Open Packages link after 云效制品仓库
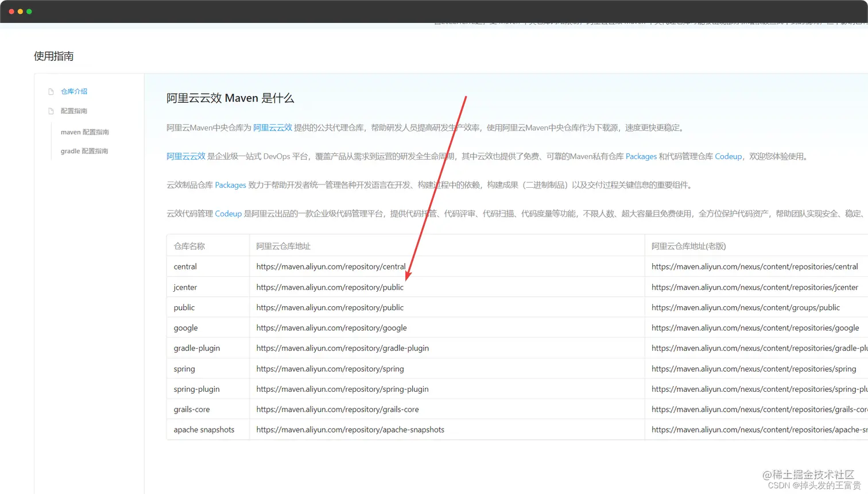 coord(230,185)
